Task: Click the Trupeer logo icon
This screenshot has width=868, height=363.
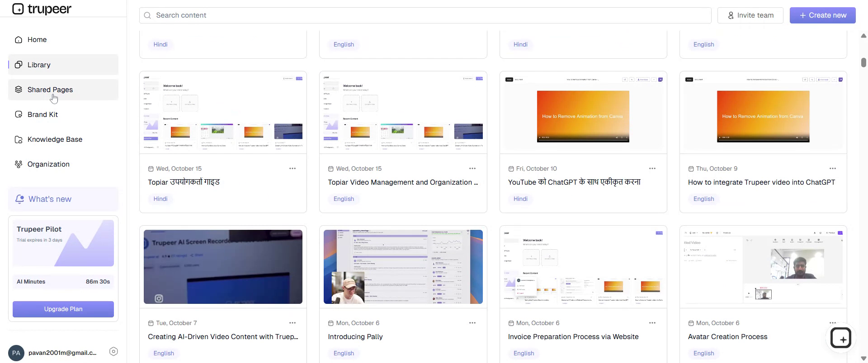Action: click(x=18, y=9)
